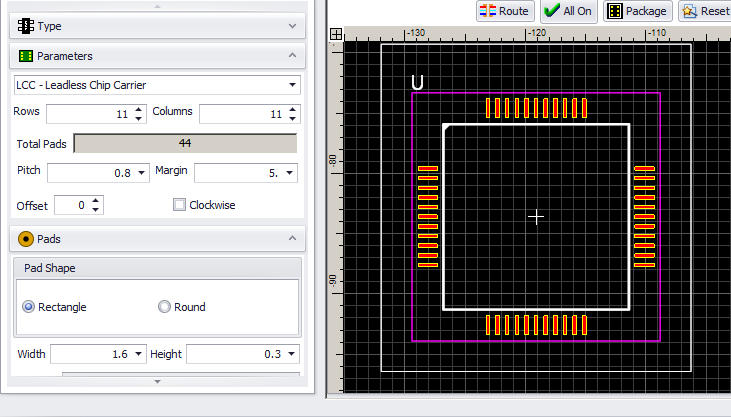Decrease Rows value with down arrow
The image size is (731, 417).
(138, 118)
